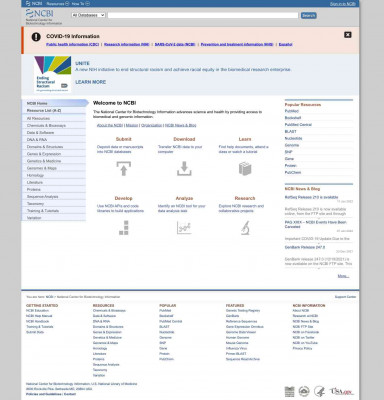384x400 pixels.
Task: Click the COVID-19 exclamation alert icon
Action: 36,37
